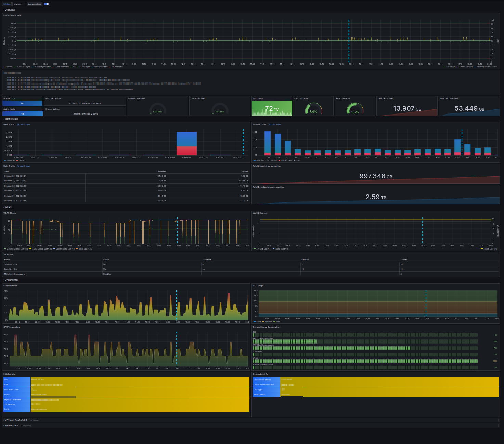Click the SW Version label in FritzBox Info
504x444 pixels.
(x=10, y=404)
